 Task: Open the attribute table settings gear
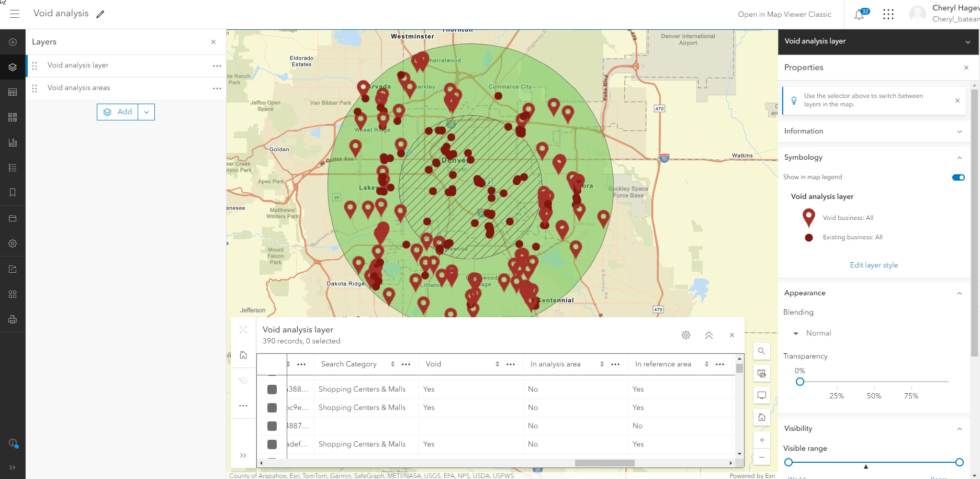point(686,335)
